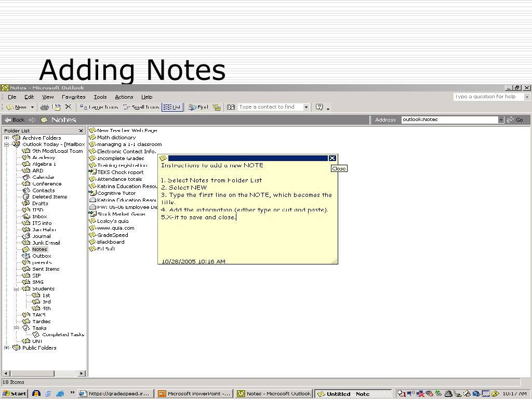Click the 'Type a contact to find' field
Image resolution: width=532 pixels, height=399 pixels.
[270, 107]
